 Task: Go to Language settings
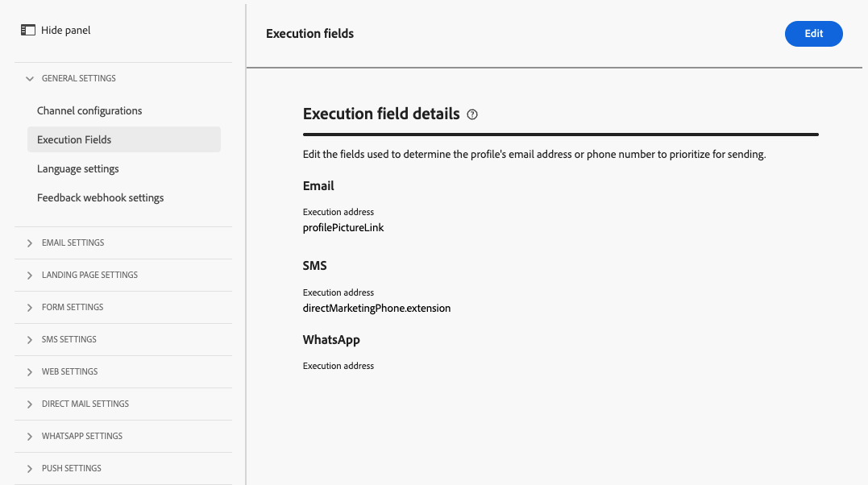78,168
